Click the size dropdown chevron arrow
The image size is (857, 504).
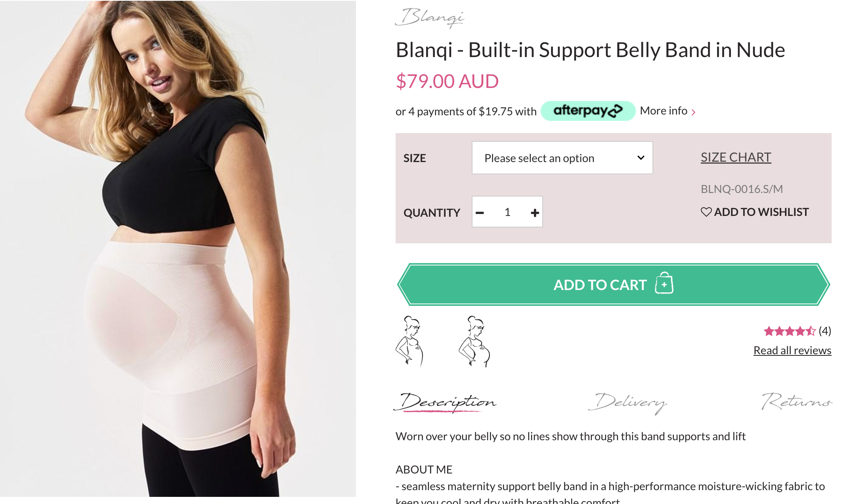641,158
